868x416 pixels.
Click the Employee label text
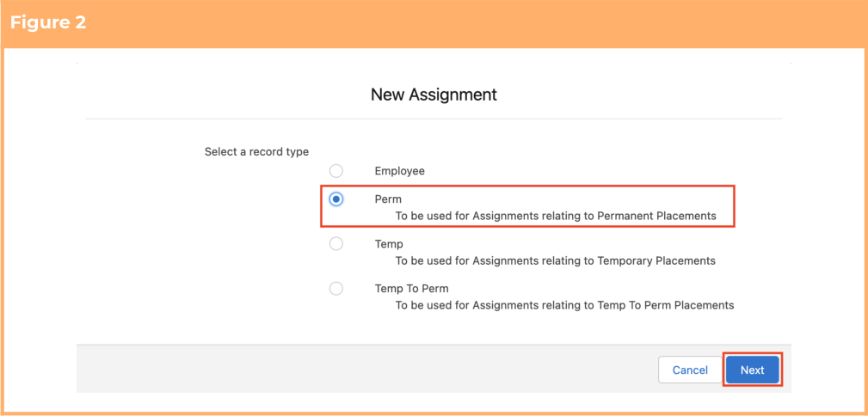click(400, 172)
